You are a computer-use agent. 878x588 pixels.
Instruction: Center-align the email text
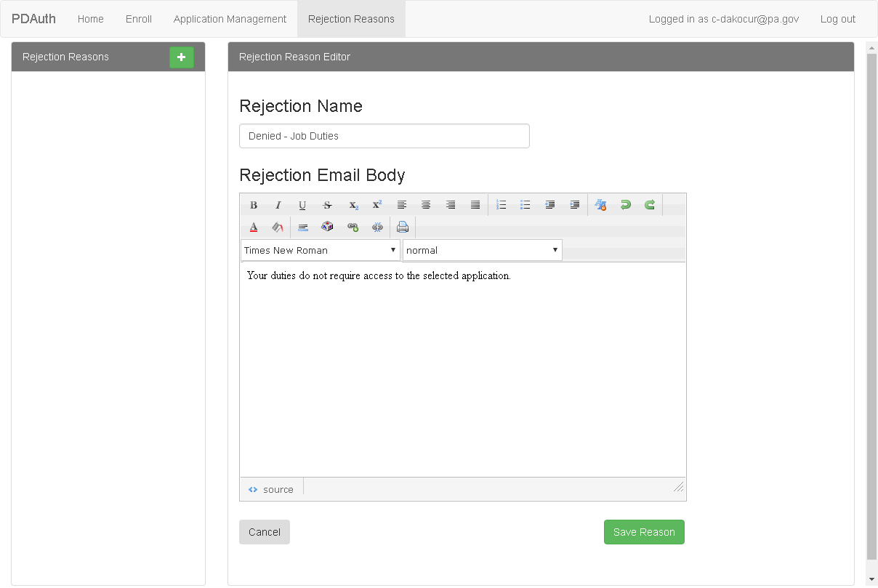[426, 205]
